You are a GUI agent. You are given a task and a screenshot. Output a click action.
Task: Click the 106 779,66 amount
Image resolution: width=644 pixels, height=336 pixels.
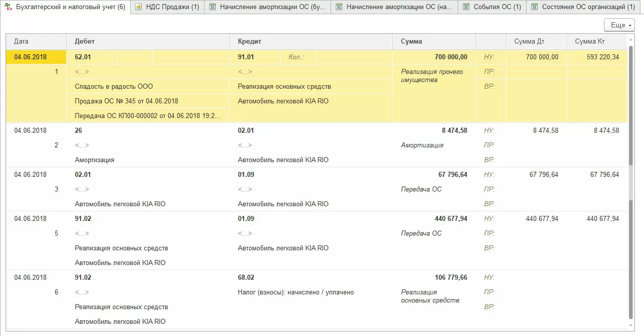click(451, 278)
